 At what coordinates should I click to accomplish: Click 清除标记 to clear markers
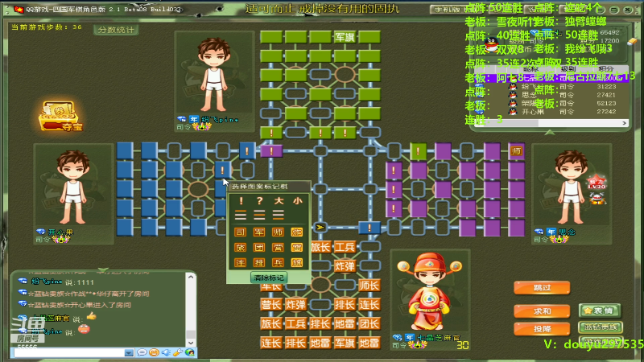point(269,278)
